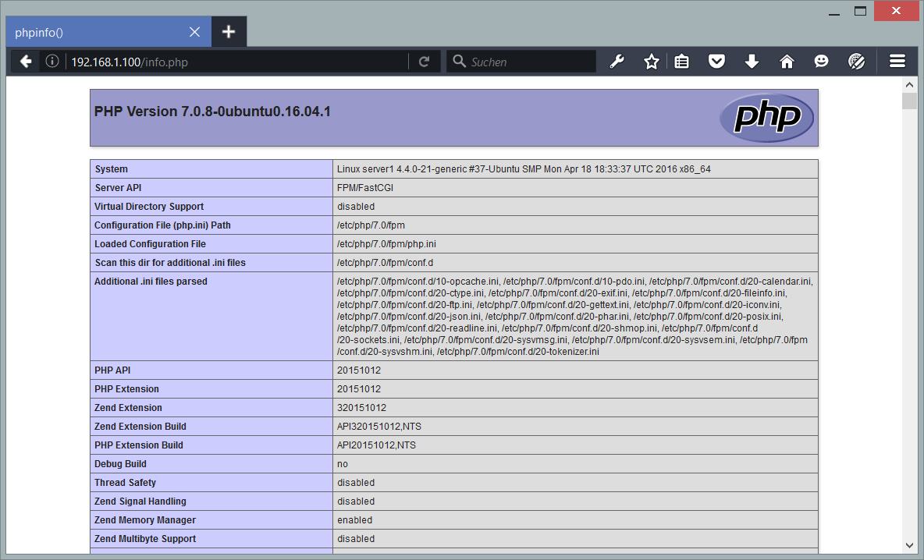Click the Server API label

click(x=118, y=188)
